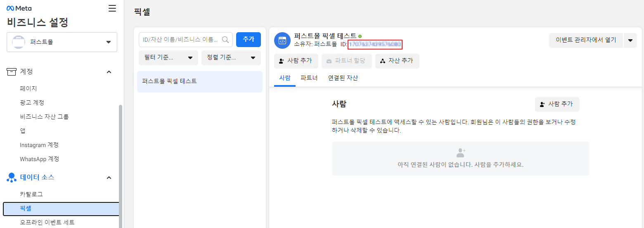Click the empty-state add person icon
The image size is (644, 228).
coord(461,153)
